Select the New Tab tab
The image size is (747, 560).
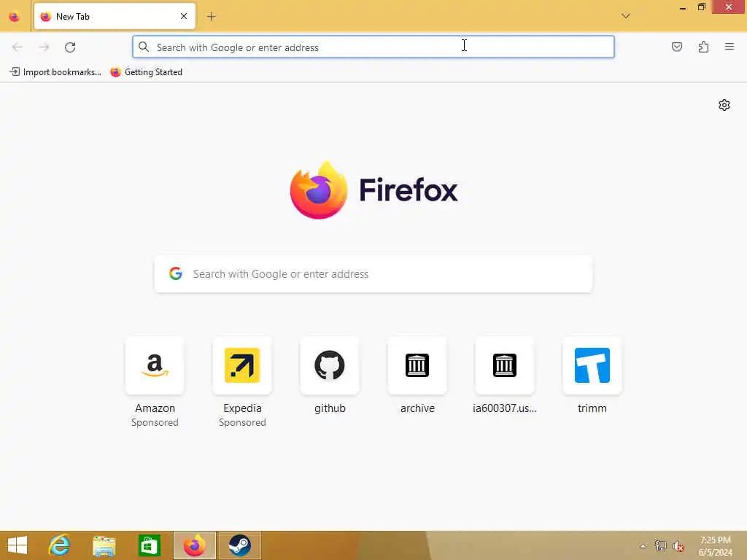click(115, 16)
